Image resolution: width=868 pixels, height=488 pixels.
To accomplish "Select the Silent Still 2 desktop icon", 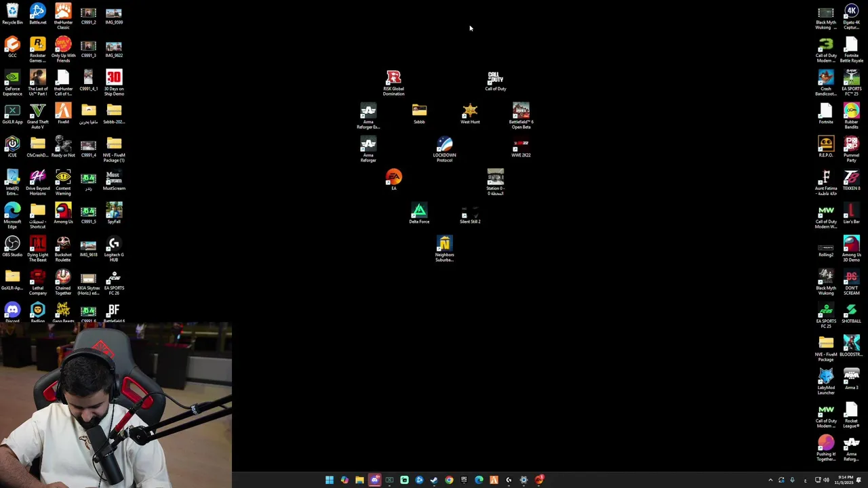I will point(470,213).
